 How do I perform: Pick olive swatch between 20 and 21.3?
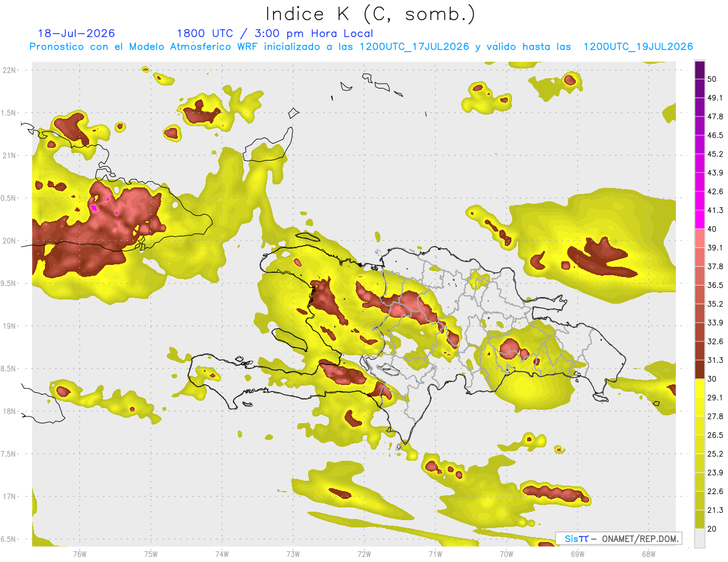point(699,519)
